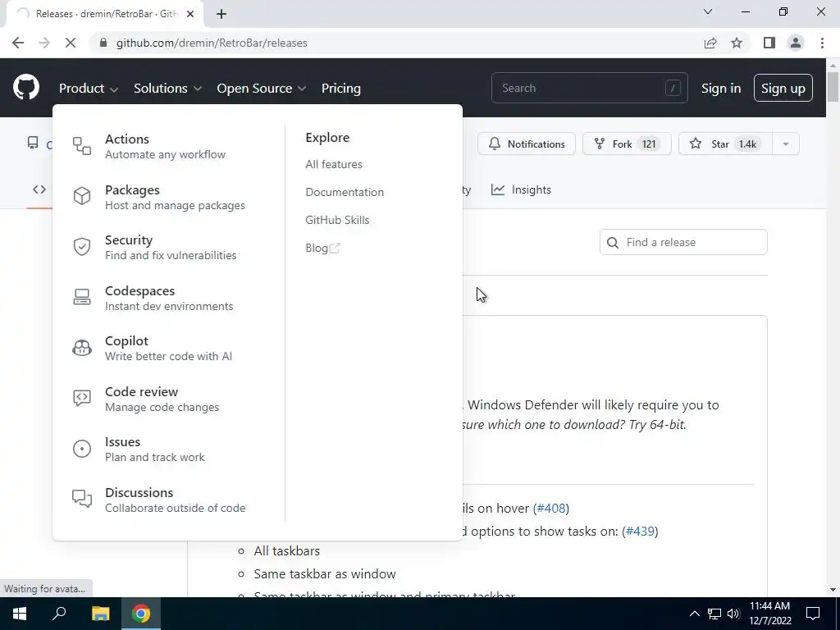Click the Notifications button
The image size is (840, 630).
coord(527,144)
